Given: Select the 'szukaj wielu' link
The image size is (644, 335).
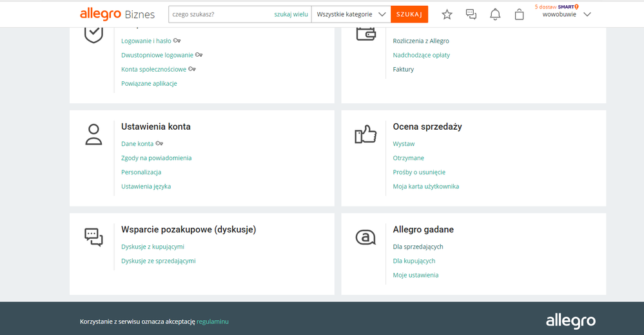Looking at the screenshot, I should click(x=291, y=14).
